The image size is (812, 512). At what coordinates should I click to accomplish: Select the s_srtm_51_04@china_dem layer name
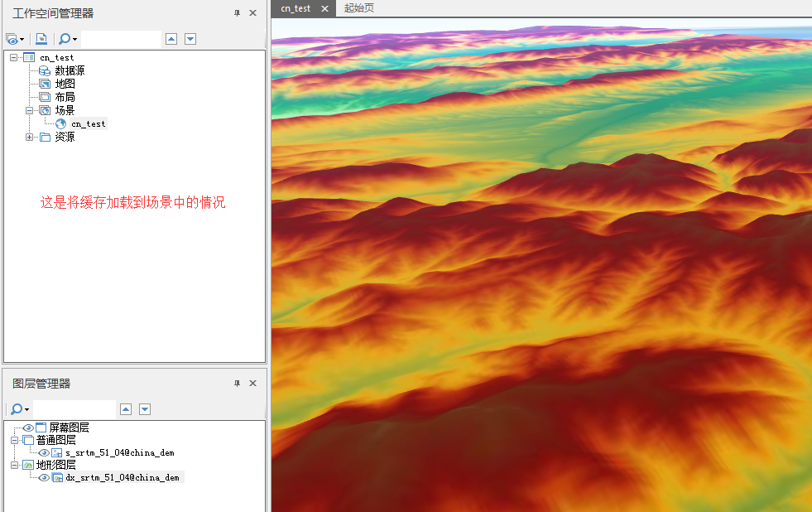tap(120, 453)
